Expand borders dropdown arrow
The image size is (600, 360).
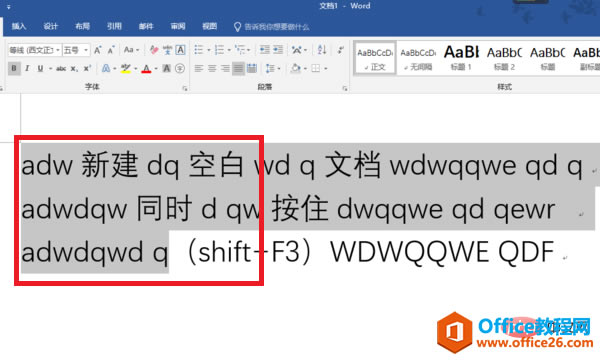click(x=326, y=69)
